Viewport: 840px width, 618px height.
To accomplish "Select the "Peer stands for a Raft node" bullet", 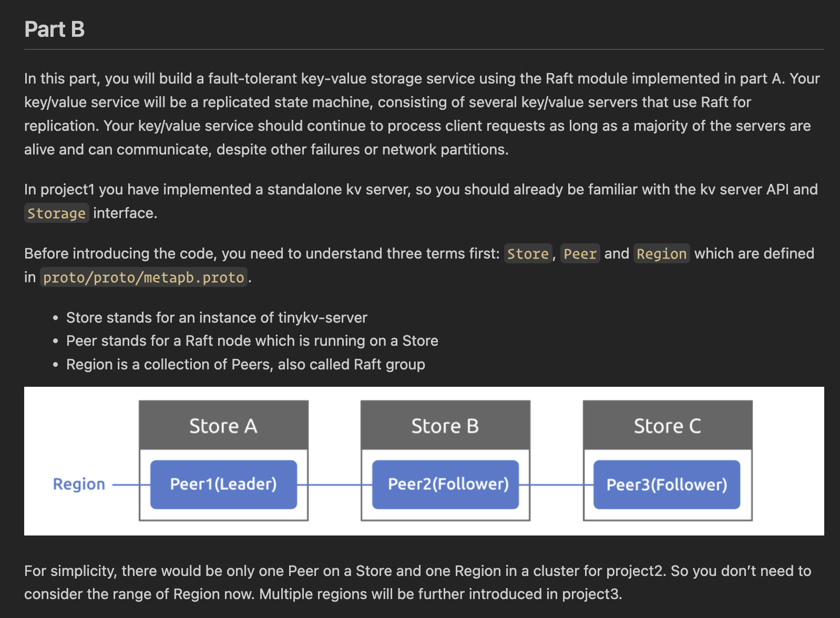I will (252, 341).
